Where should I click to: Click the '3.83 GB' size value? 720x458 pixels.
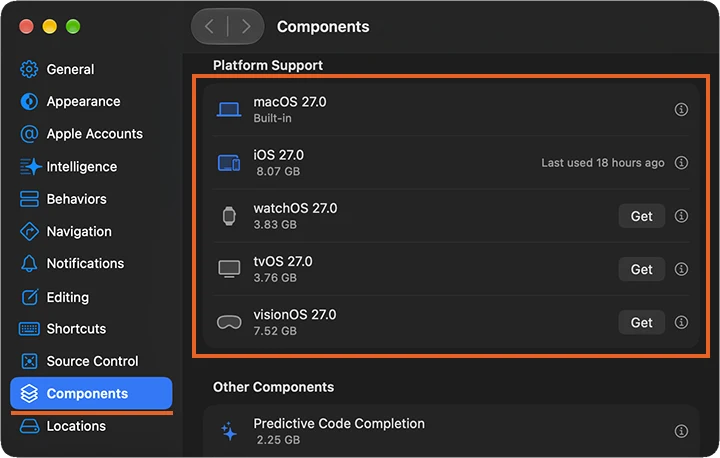click(275, 225)
